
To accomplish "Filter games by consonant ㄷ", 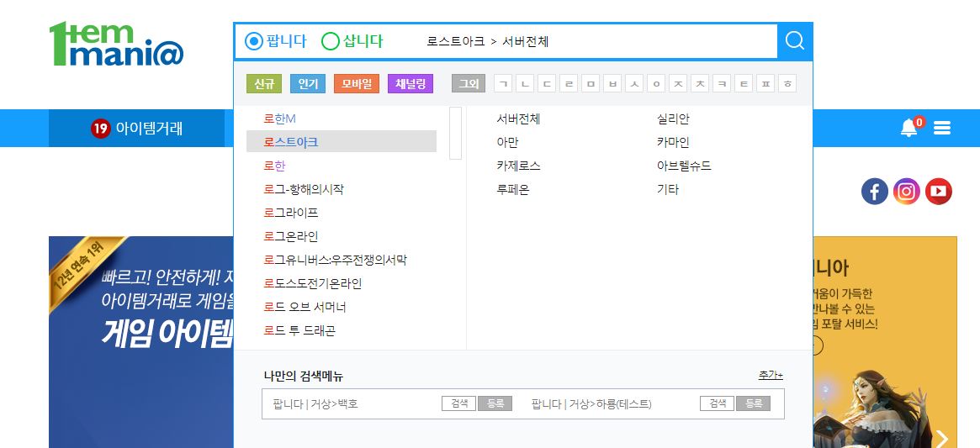I will tap(547, 84).
